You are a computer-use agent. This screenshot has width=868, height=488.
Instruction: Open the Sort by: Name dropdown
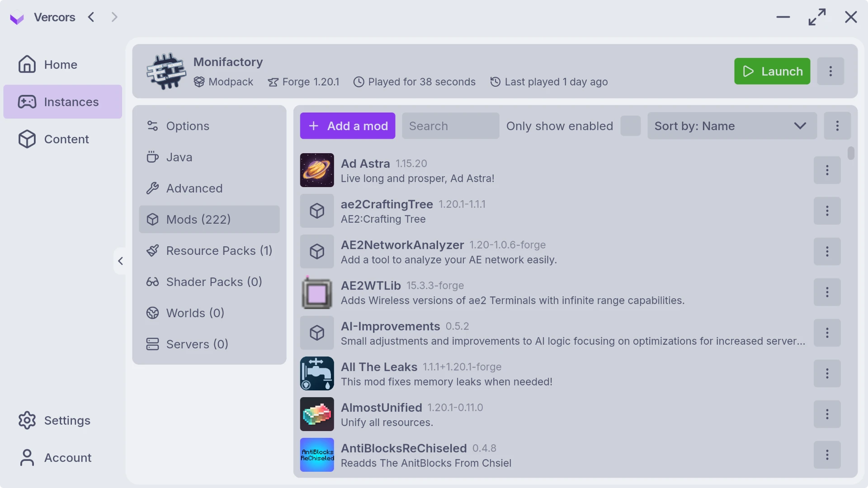tap(732, 126)
